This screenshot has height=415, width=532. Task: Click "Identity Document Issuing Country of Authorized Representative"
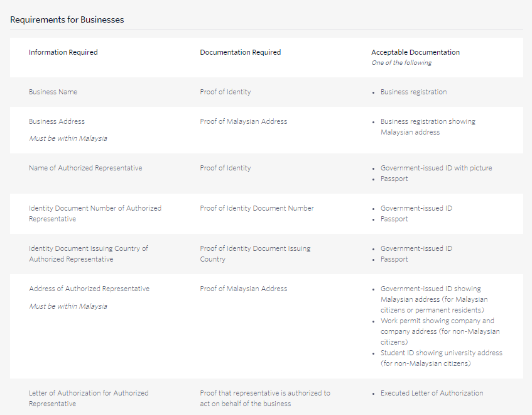pyautogui.click(x=89, y=254)
